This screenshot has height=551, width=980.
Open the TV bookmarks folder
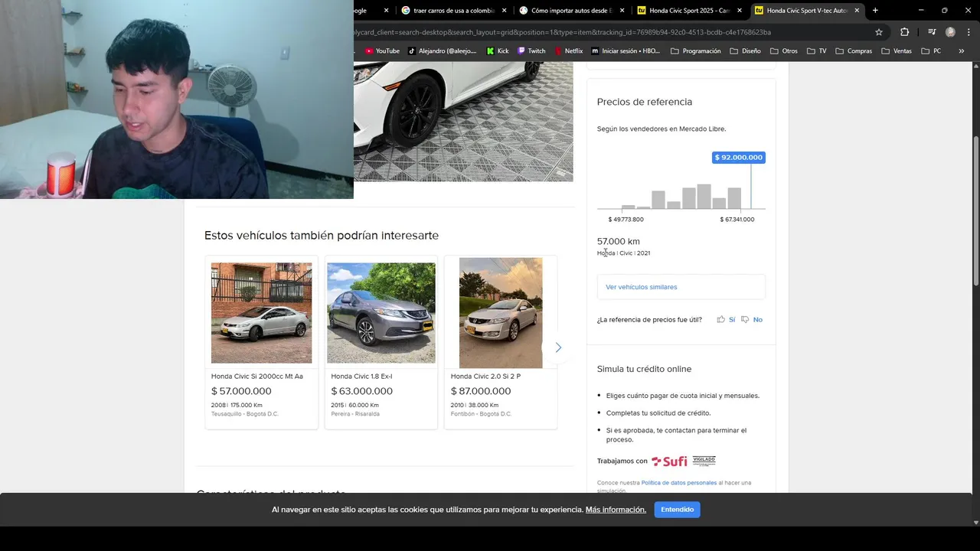(817, 51)
